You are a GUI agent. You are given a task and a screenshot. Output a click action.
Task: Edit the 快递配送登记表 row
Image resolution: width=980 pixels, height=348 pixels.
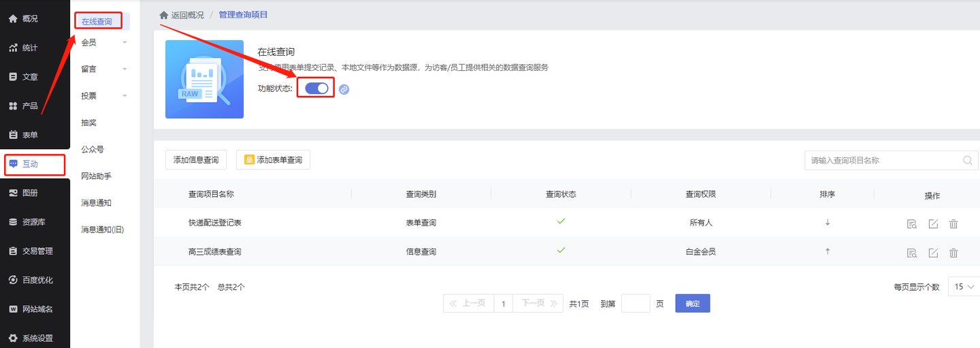pyautogui.click(x=933, y=224)
